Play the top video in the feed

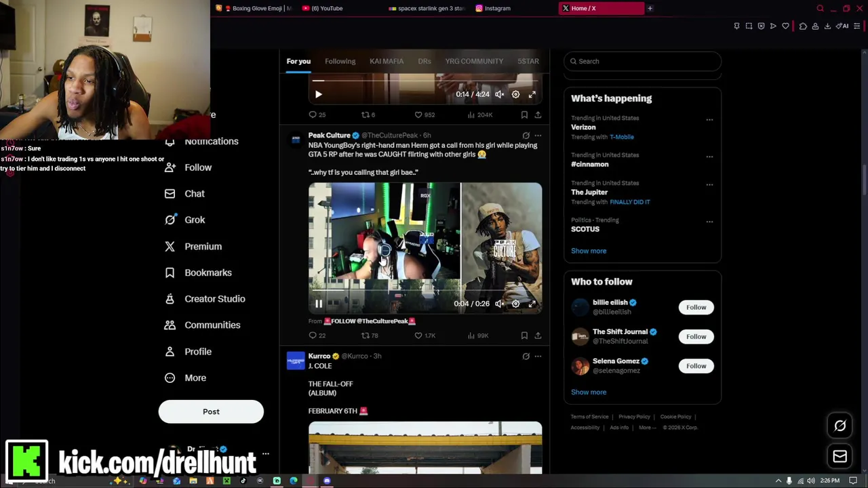tap(318, 94)
